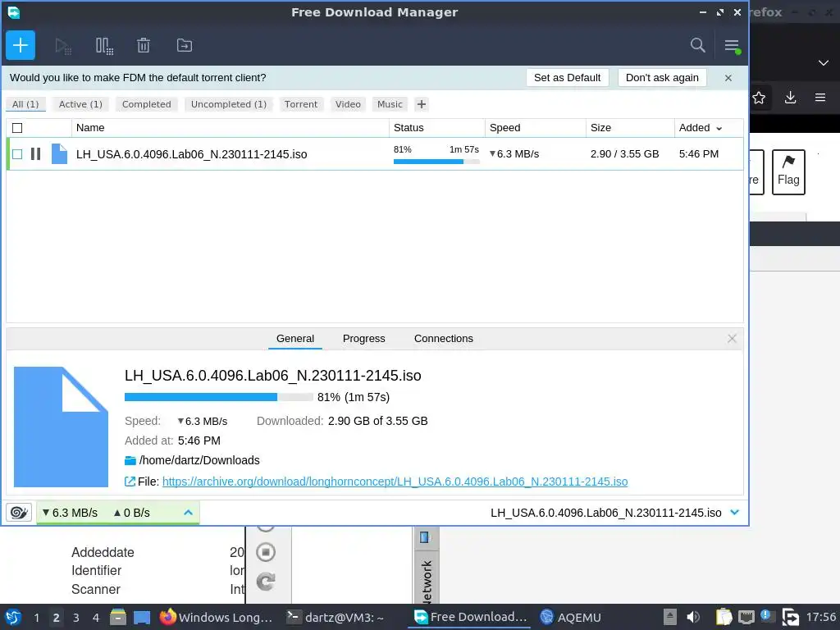Open the start menu icon in taskbar

coord(13,617)
